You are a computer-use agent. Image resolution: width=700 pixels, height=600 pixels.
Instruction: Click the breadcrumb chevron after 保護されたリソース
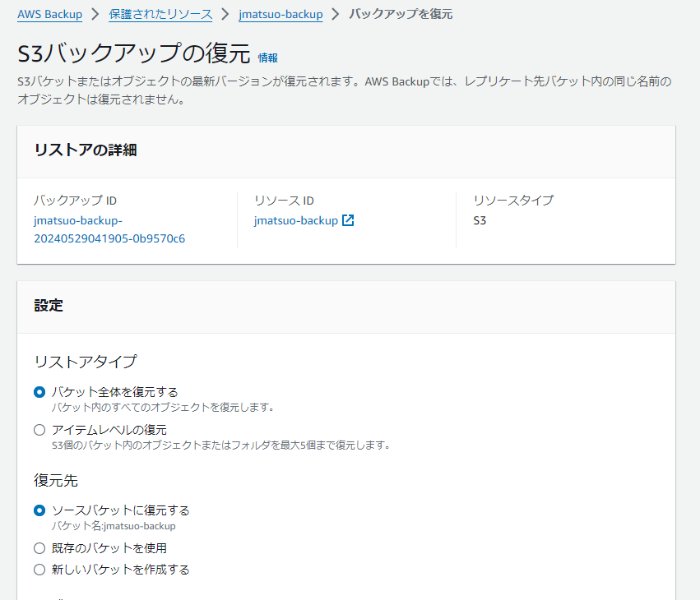225,14
